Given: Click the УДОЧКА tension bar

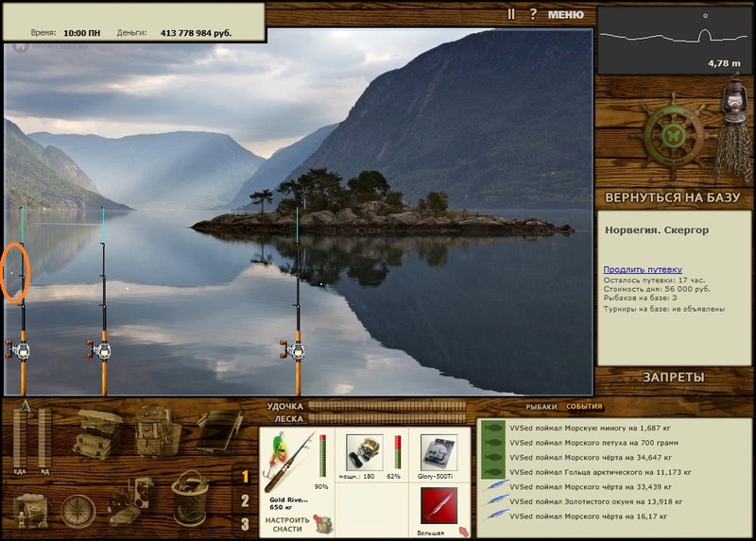Looking at the screenshot, I should click(387, 406).
